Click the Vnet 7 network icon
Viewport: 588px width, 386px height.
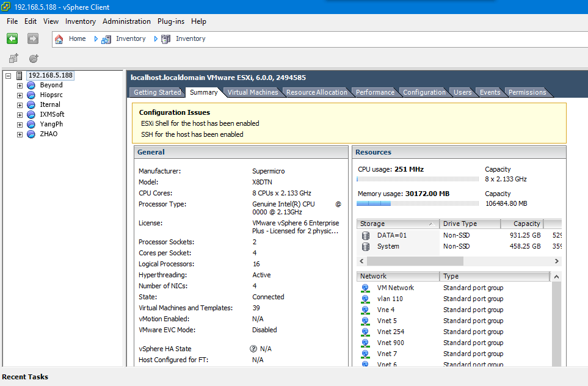(365, 354)
